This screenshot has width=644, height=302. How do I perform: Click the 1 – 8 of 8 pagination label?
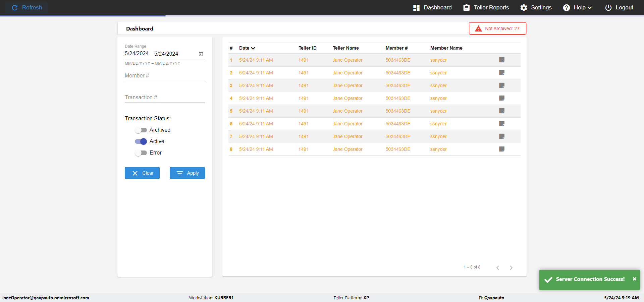(472, 267)
